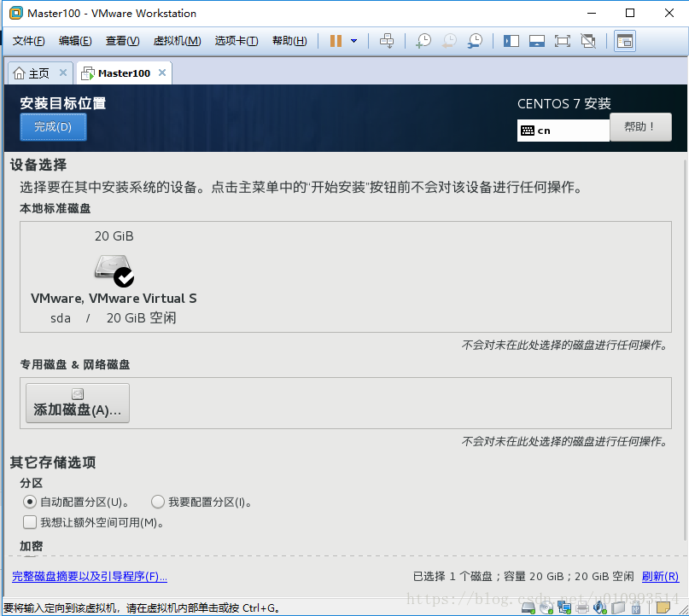
Task: Click the USB device status bar icon
Action: pyautogui.click(x=635, y=607)
